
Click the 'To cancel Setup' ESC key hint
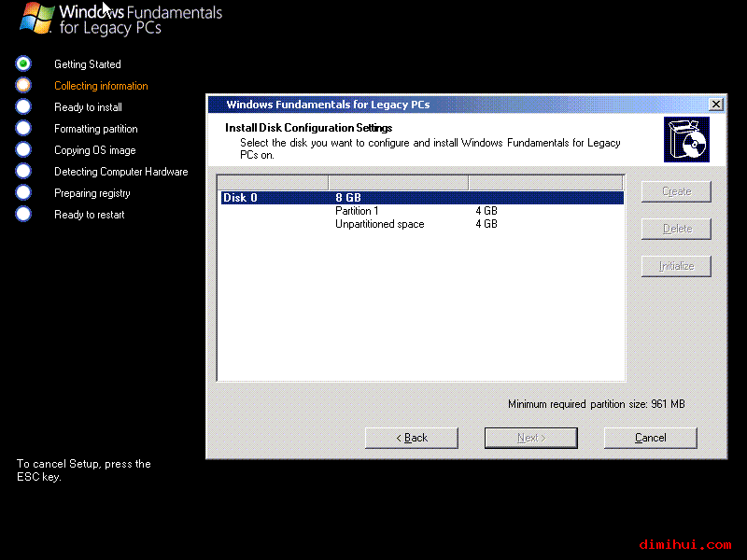point(84,470)
